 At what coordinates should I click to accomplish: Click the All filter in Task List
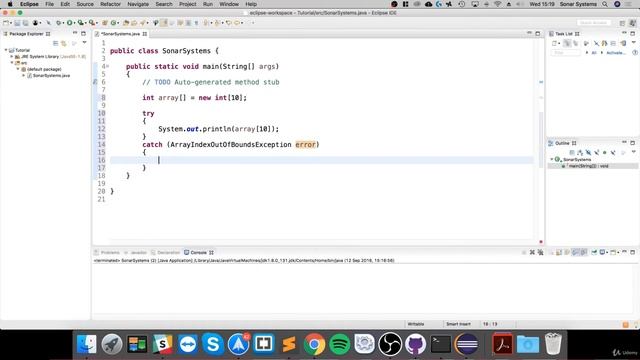point(594,53)
